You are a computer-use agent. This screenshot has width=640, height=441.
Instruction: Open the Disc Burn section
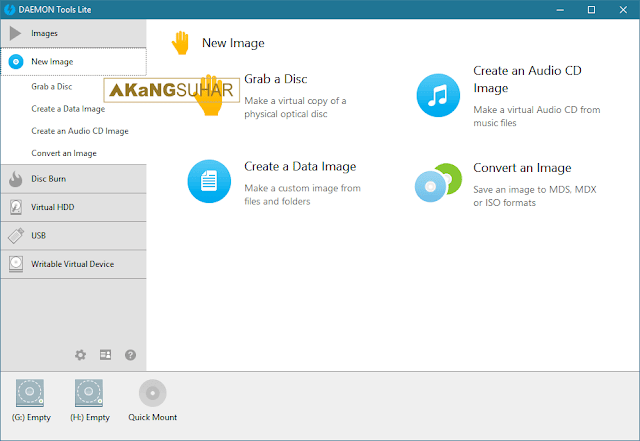73,179
